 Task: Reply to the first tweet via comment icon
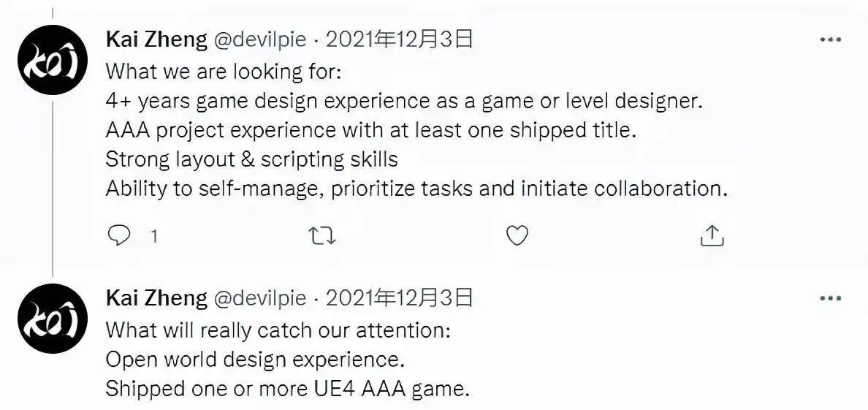[118, 236]
